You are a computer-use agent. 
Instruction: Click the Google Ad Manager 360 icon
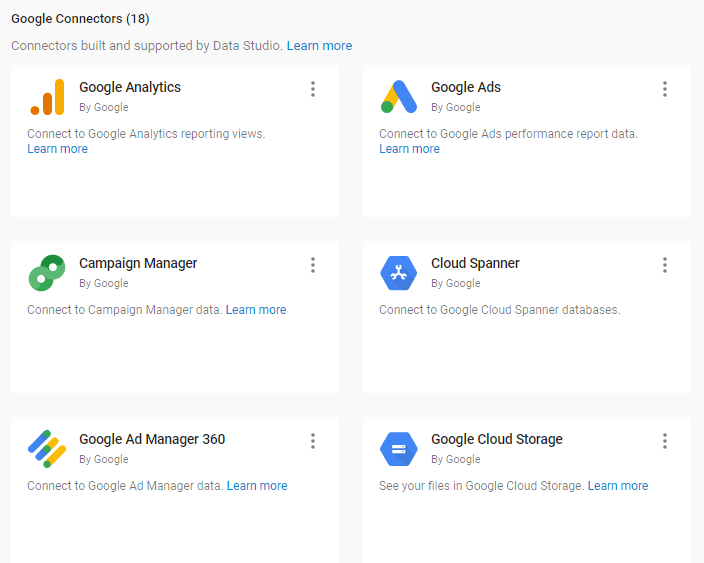click(x=47, y=449)
